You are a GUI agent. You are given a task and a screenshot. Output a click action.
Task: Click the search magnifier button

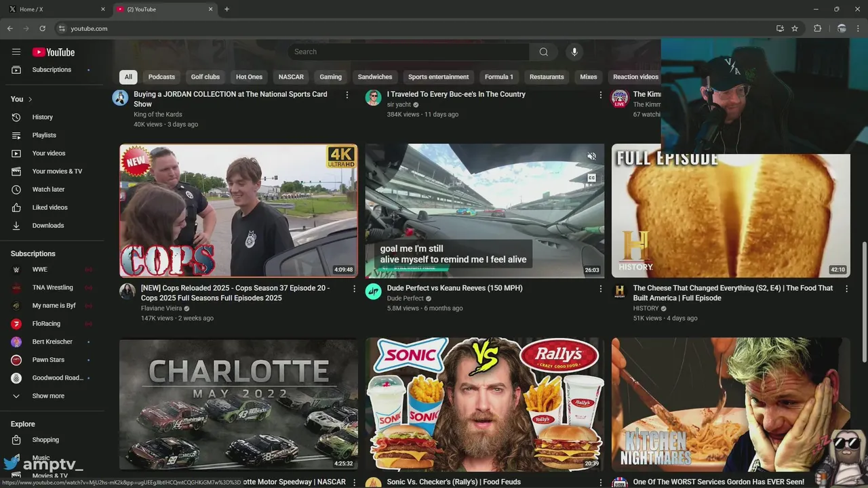pyautogui.click(x=543, y=52)
